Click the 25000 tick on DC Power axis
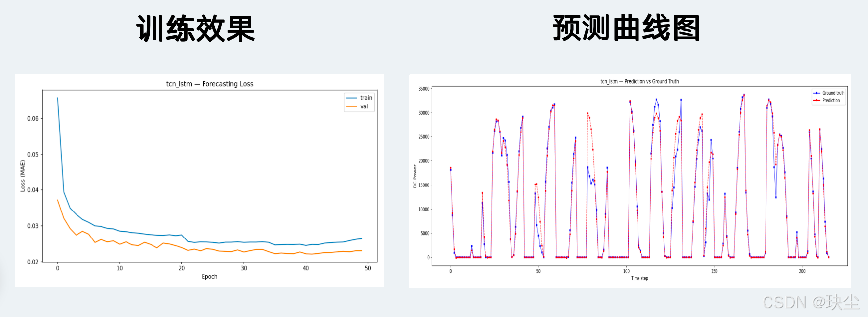 [x=424, y=137]
